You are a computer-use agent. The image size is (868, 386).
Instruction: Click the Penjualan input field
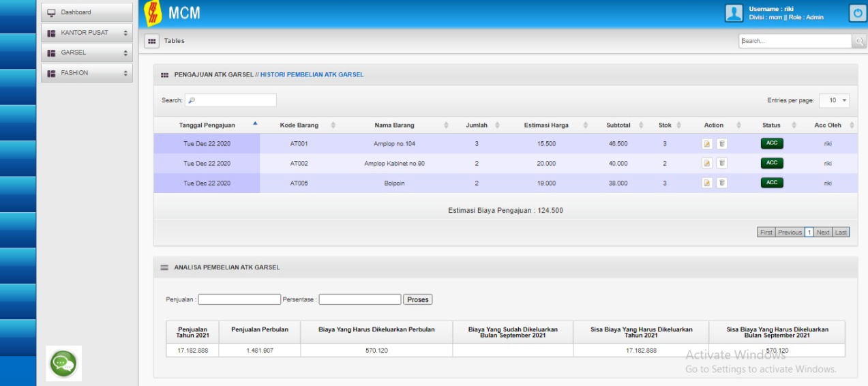point(239,299)
